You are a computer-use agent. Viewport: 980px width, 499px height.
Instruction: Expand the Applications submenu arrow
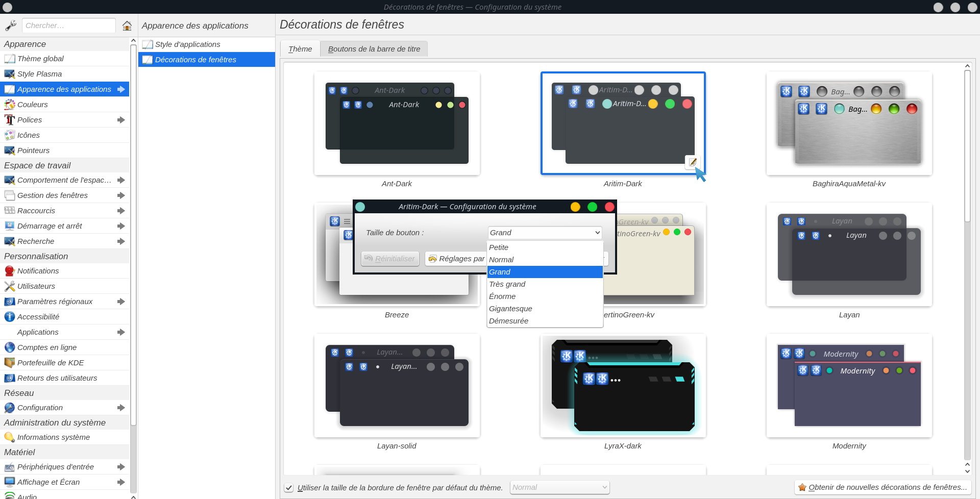pyautogui.click(x=121, y=332)
